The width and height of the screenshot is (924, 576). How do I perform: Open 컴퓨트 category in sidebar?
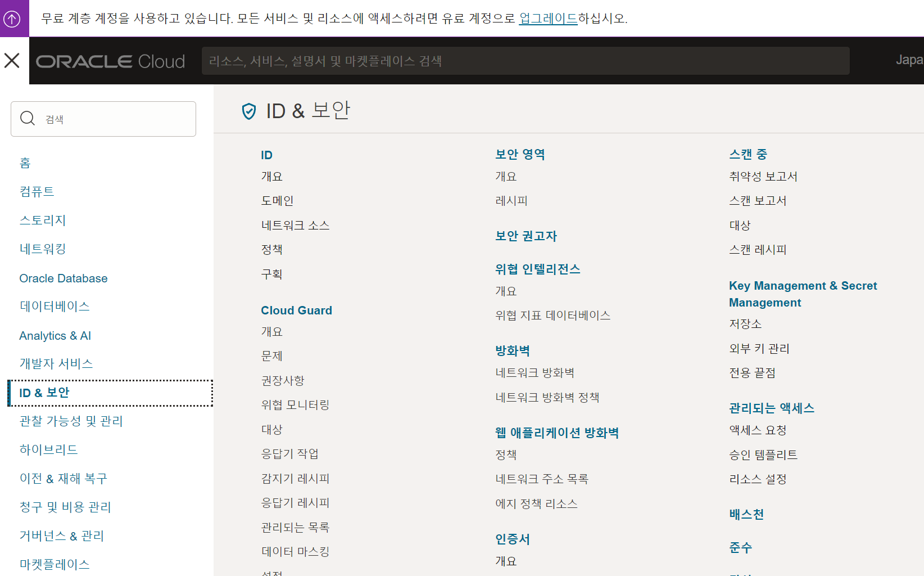tap(37, 192)
